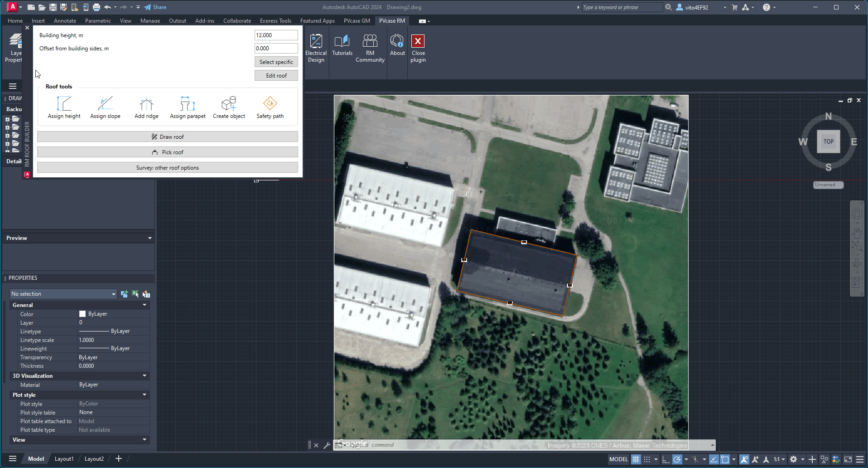
Task: Click the Create object tool
Action: (229, 107)
